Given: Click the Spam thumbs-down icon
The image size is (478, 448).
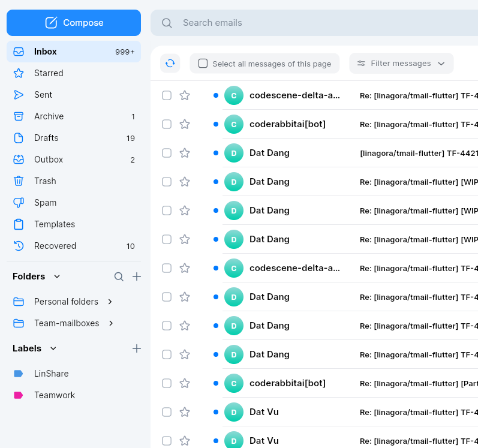Looking at the screenshot, I should [x=19, y=203].
